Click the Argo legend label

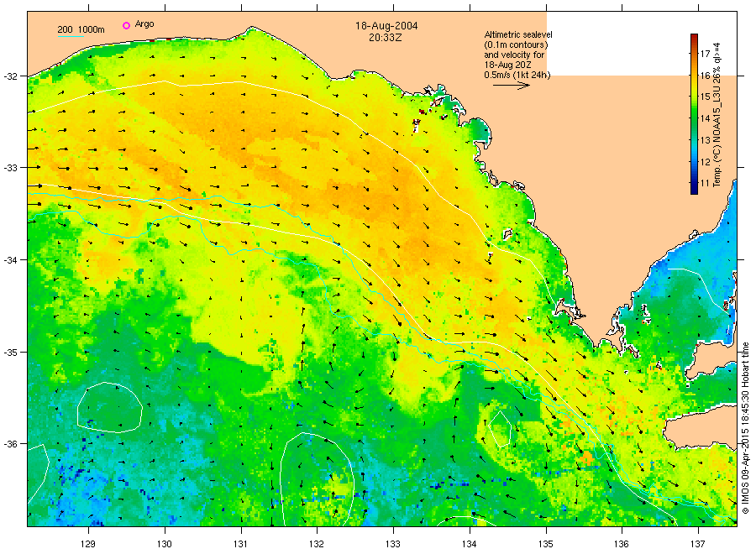[144, 24]
